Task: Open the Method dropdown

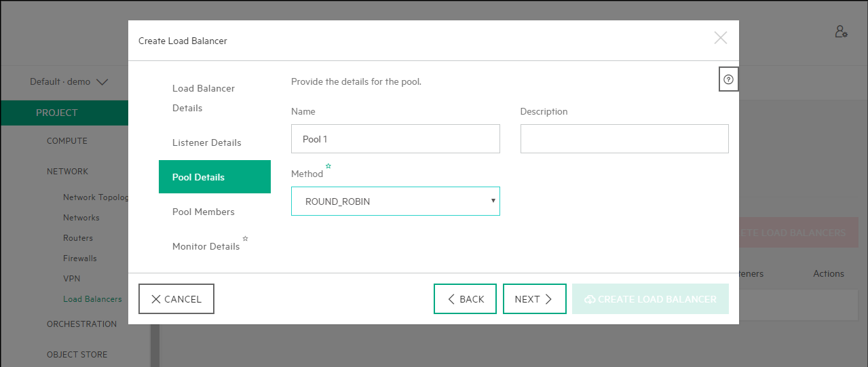Action: [395, 201]
